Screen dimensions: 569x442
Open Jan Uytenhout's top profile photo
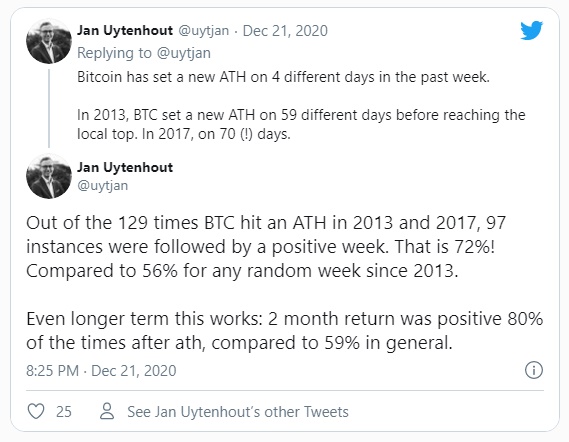[49, 41]
